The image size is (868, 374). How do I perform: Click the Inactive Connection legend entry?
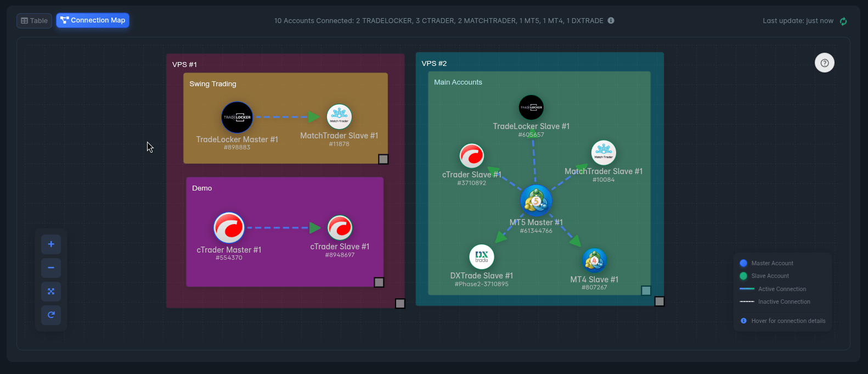pos(775,302)
